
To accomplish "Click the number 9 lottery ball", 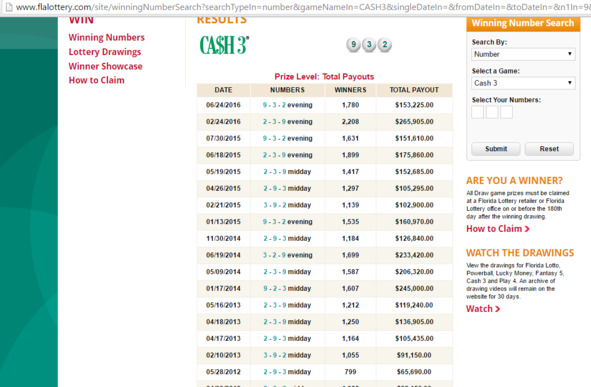I will (353, 45).
